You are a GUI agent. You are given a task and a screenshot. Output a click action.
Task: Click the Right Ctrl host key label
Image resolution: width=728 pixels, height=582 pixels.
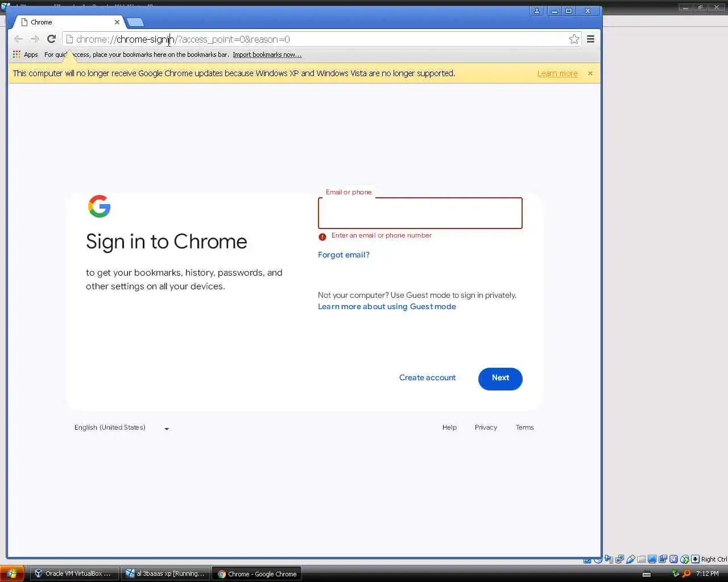coord(714,559)
